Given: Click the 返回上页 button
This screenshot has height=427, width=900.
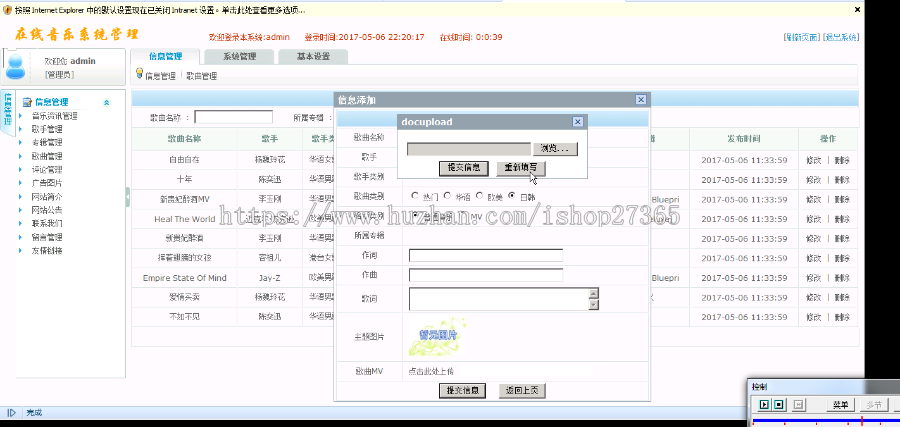Looking at the screenshot, I should [522, 391].
